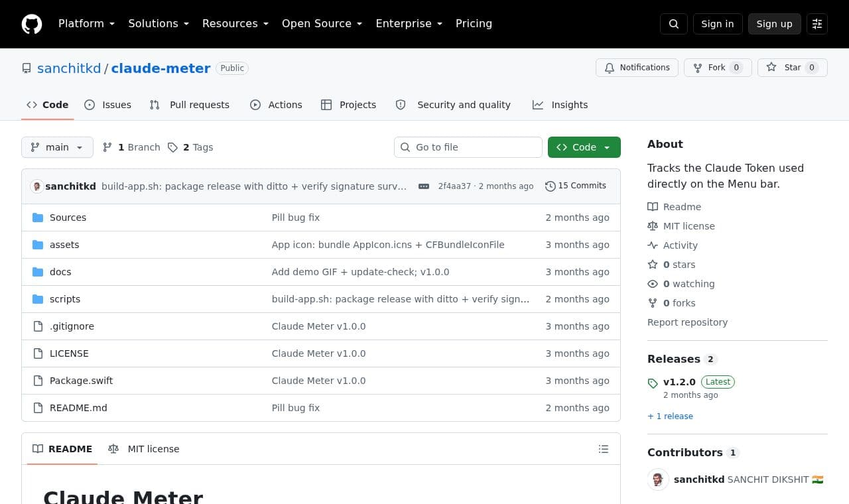Click the scripts folder icon
The height and width of the screenshot is (504, 849).
click(38, 299)
